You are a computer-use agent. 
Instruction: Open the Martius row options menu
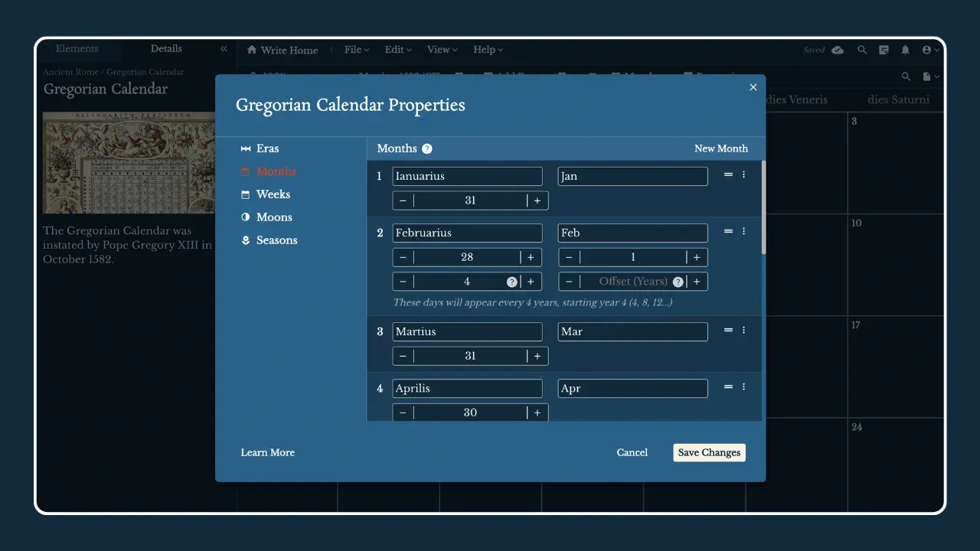[x=743, y=330]
